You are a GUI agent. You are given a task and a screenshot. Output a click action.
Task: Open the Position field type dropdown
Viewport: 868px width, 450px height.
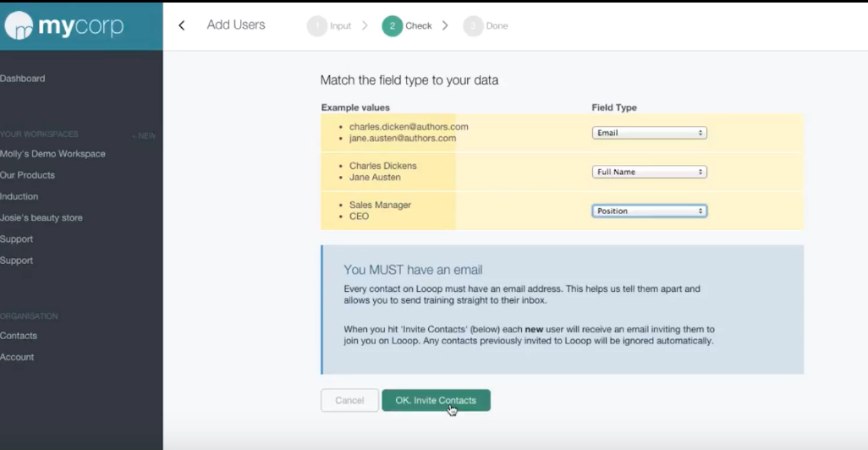(x=650, y=211)
